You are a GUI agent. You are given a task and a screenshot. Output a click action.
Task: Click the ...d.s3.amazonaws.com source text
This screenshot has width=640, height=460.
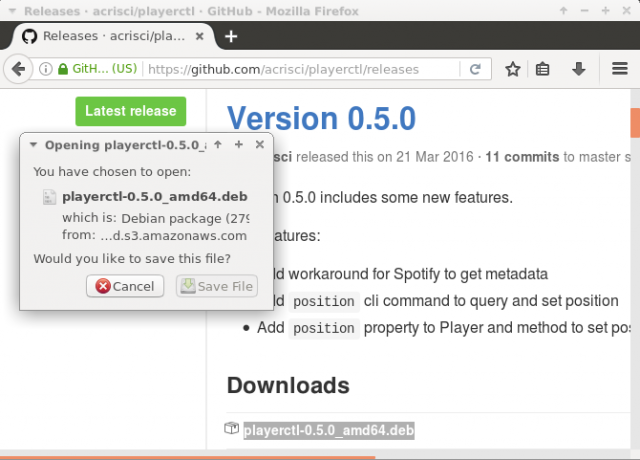pos(173,236)
